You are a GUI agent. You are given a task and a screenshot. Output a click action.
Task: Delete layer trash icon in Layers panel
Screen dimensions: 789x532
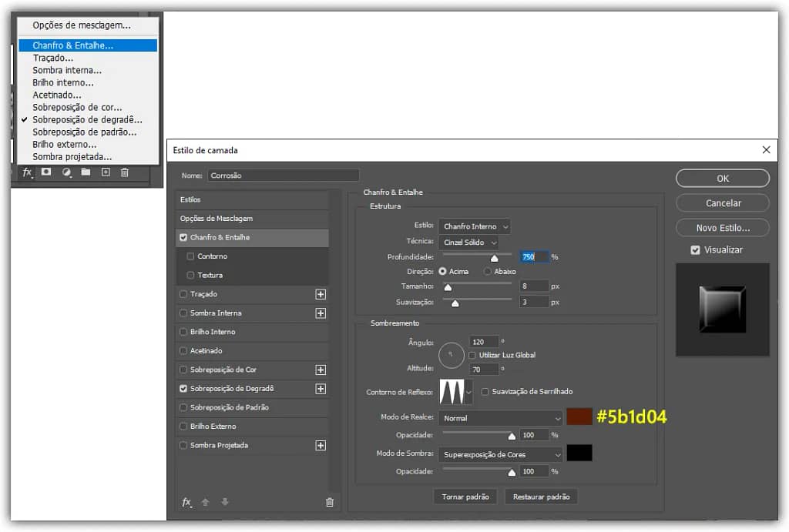125,172
